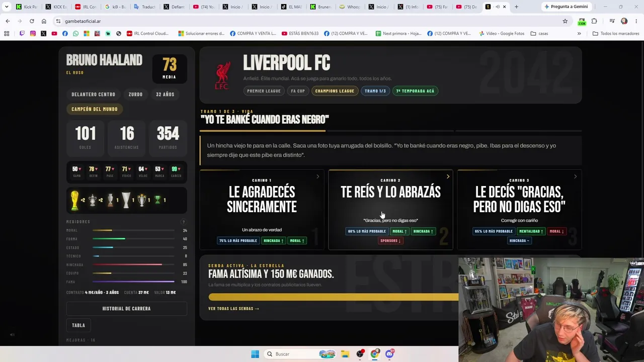Click the Premier League tag

tap(264, 91)
